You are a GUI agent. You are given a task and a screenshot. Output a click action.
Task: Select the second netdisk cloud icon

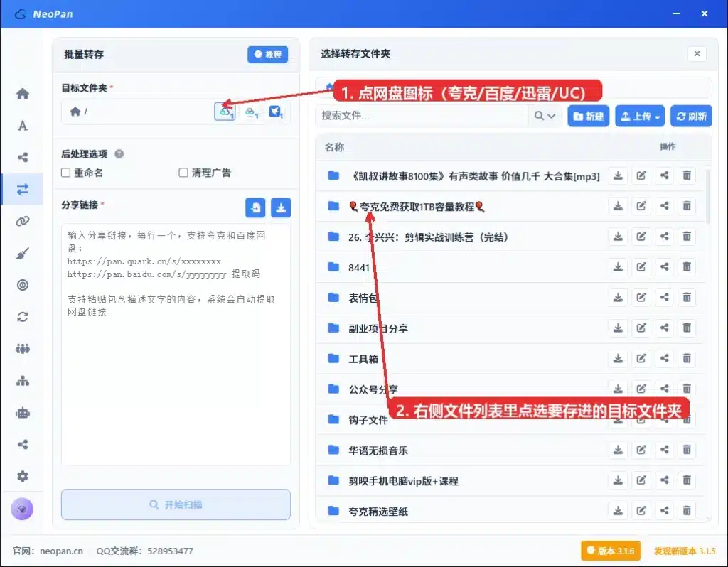251,112
